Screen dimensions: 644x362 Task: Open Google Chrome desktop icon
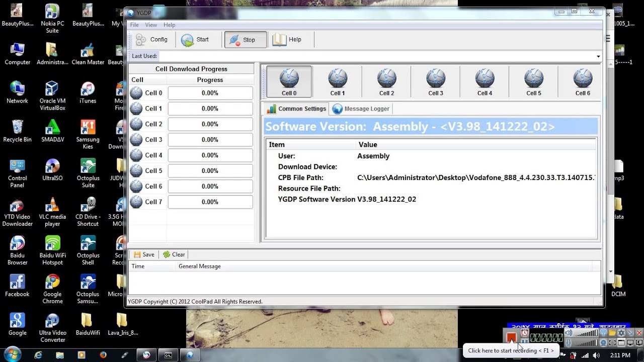pos(52,289)
